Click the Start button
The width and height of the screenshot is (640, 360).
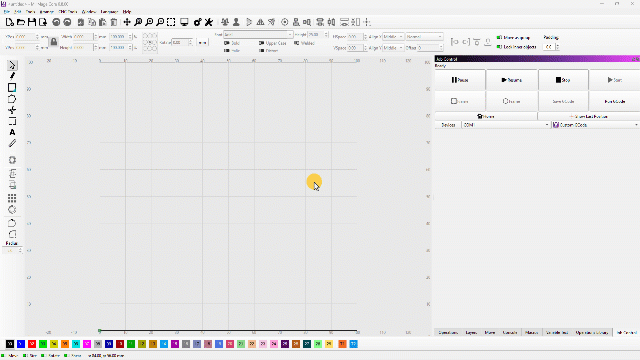coord(614,80)
